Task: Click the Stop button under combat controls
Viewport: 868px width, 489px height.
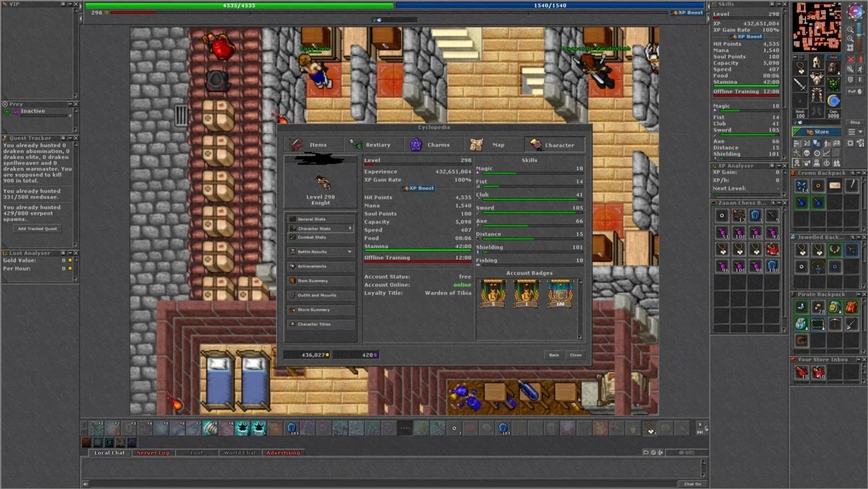Action: click(855, 122)
